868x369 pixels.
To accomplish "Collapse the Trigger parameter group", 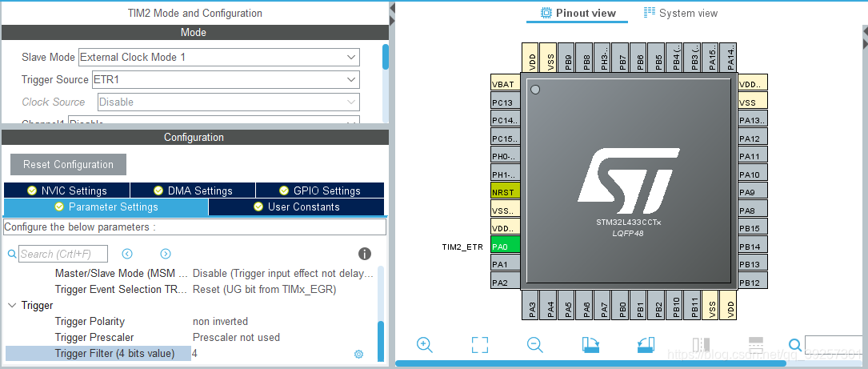I will (12, 305).
